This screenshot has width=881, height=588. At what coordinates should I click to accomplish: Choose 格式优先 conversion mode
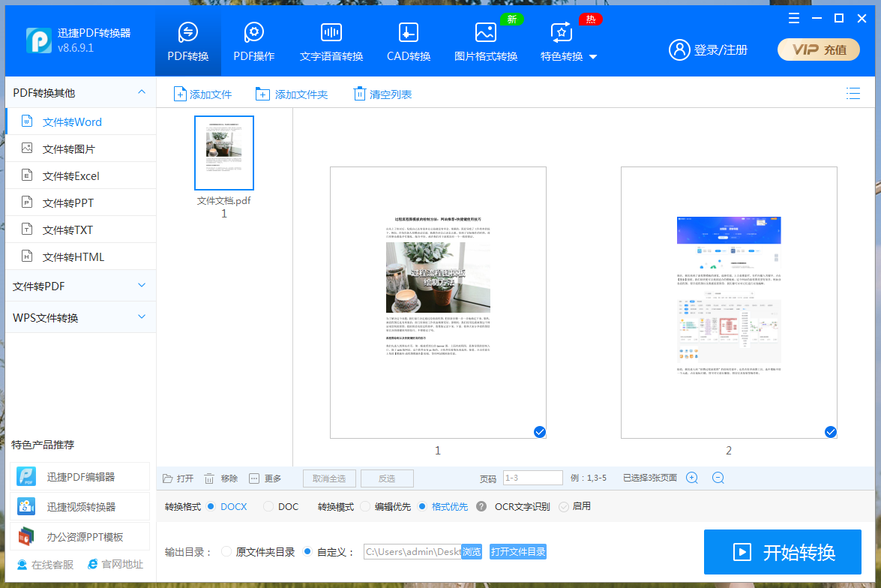pyautogui.click(x=422, y=506)
